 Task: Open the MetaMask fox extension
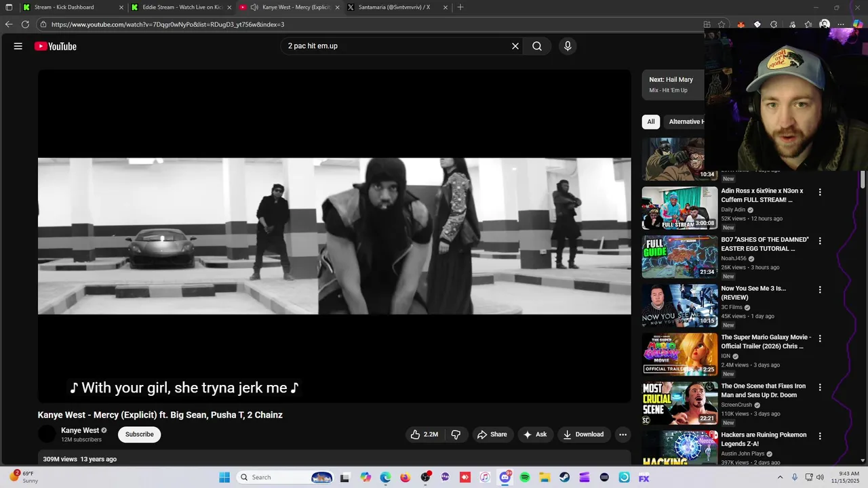[741, 24]
